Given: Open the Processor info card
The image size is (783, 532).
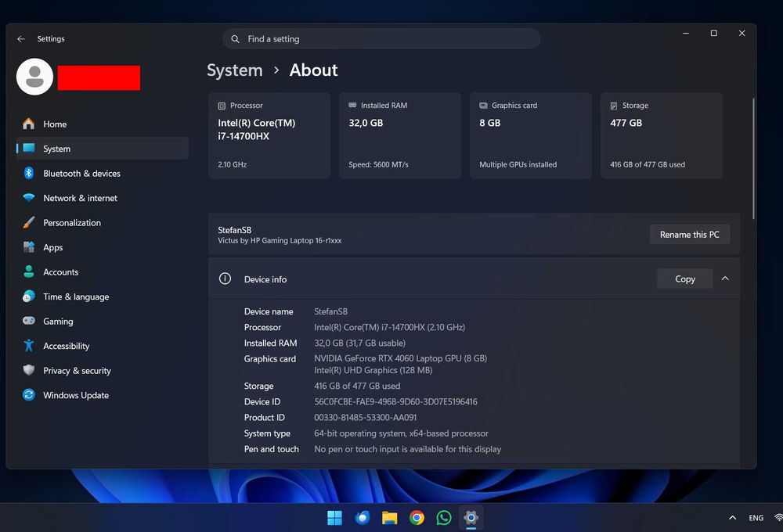Looking at the screenshot, I should point(269,135).
